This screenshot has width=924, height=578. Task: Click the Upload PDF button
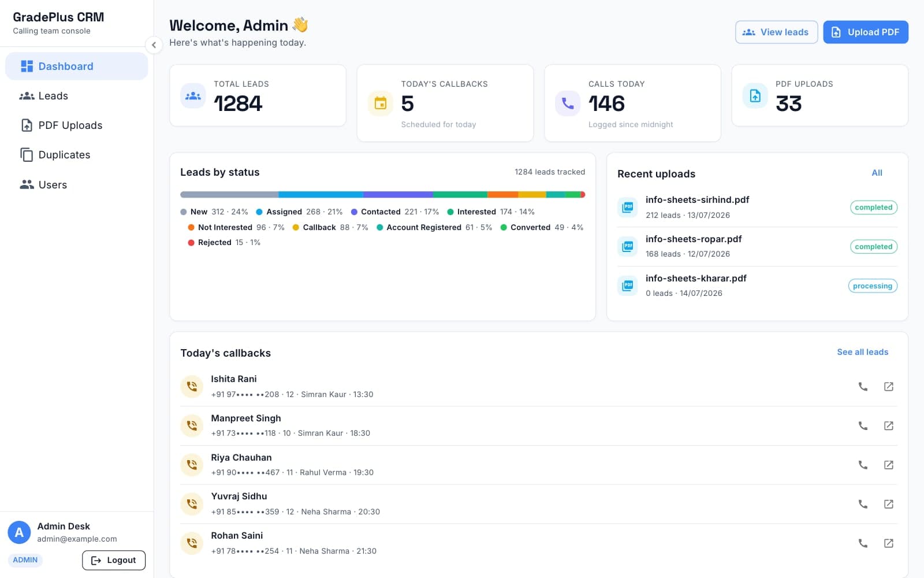coord(866,32)
